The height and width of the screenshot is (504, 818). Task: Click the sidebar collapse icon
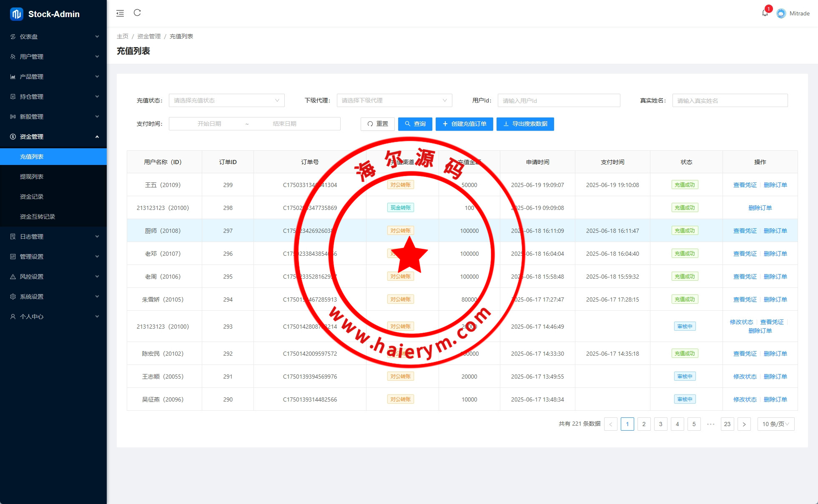pyautogui.click(x=120, y=13)
